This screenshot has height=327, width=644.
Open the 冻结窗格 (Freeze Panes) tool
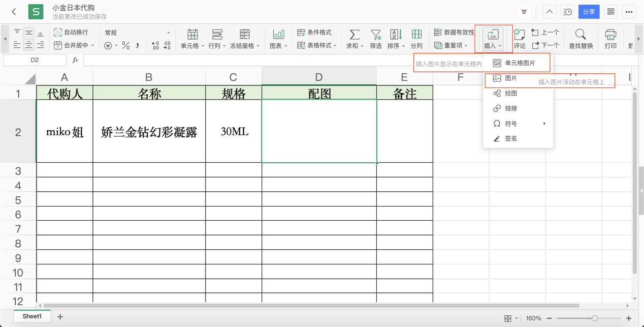[x=245, y=39]
